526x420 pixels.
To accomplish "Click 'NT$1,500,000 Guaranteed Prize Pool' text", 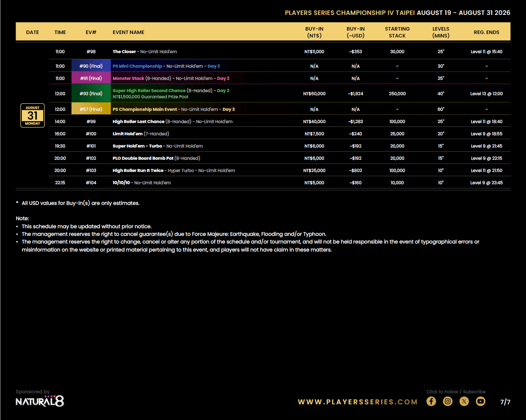I will [150, 97].
